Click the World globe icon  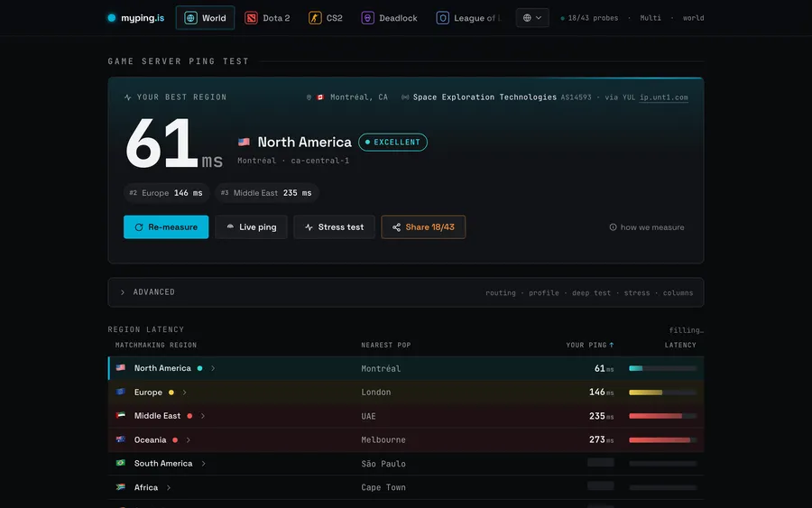tap(190, 18)
